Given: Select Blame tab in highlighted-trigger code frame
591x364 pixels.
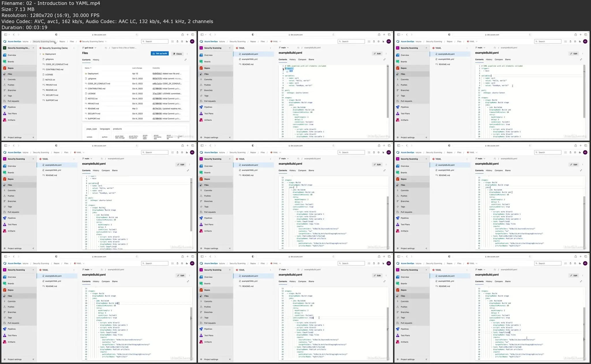Looking at the screenshot, I should pos(311,59).
